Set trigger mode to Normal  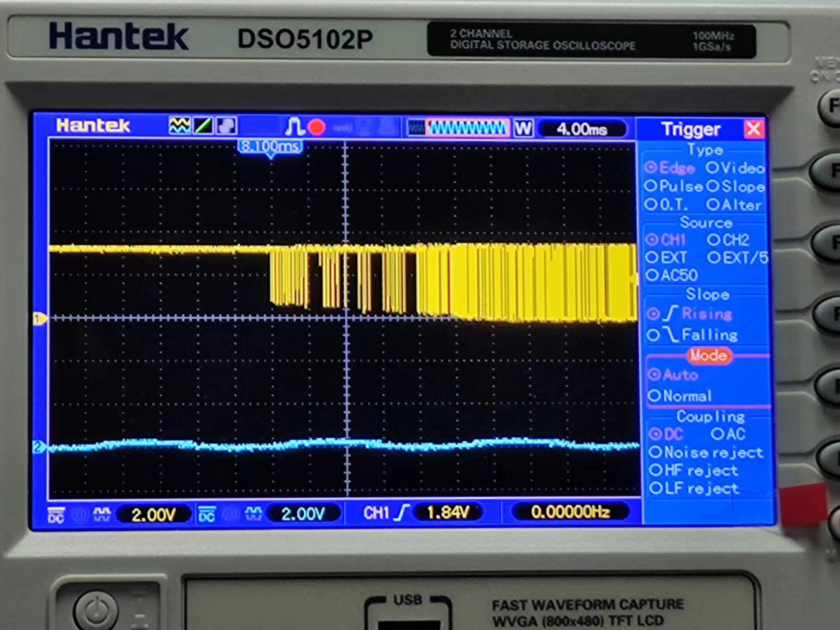point(679,396)
